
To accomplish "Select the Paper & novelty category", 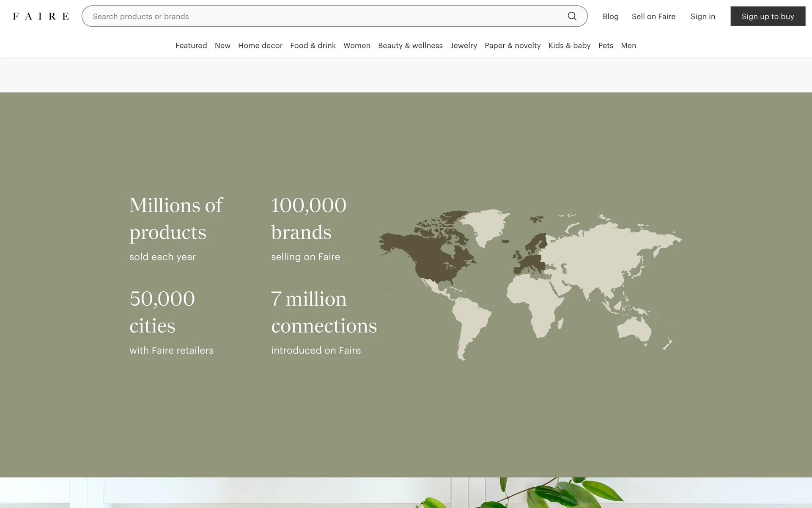I will [513, 45].
